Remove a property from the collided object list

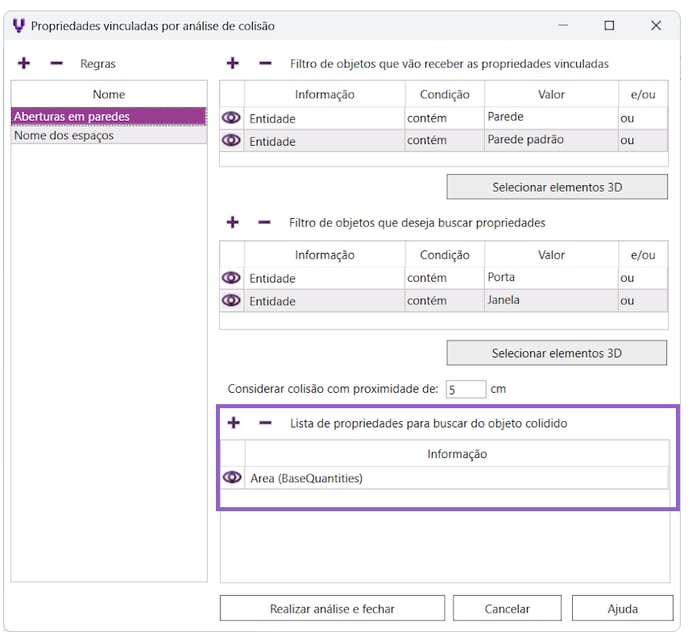265,423
